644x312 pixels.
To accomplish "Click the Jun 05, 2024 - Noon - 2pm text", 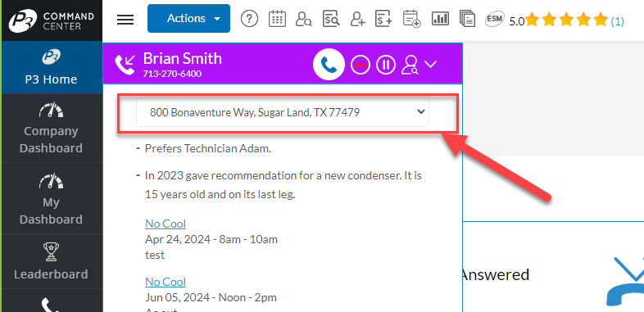I will [x=211, y=297].
